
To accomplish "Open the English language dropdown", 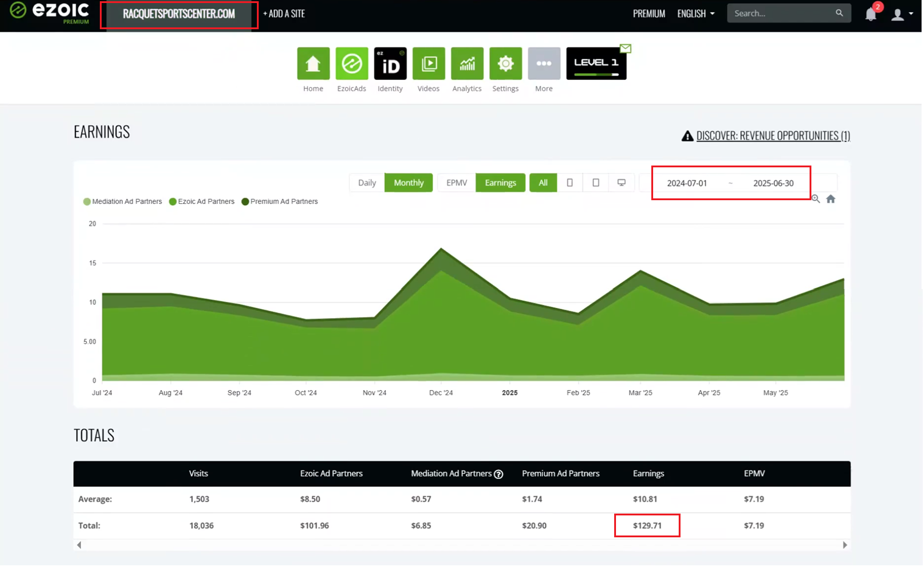I will (696, 13).
